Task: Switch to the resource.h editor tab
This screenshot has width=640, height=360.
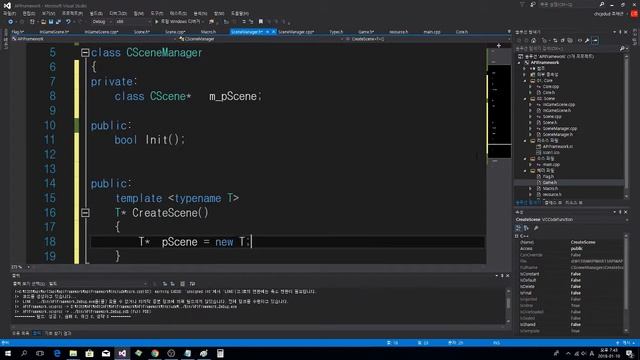Action: click(398, 31)
